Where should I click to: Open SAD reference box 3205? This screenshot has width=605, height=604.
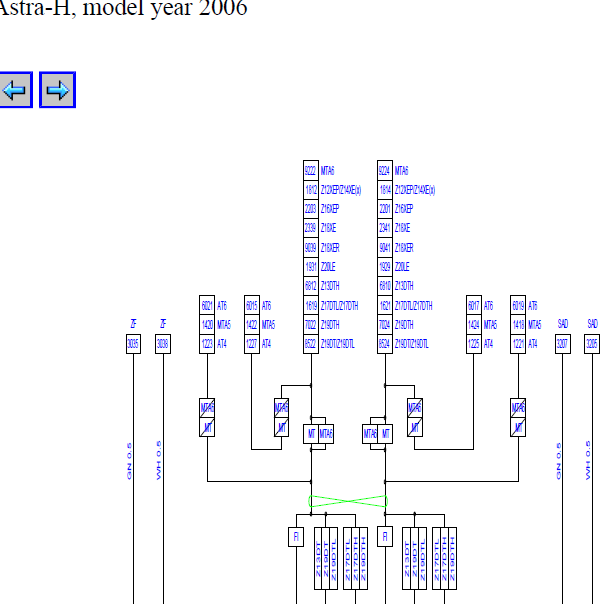click(592, 344)
